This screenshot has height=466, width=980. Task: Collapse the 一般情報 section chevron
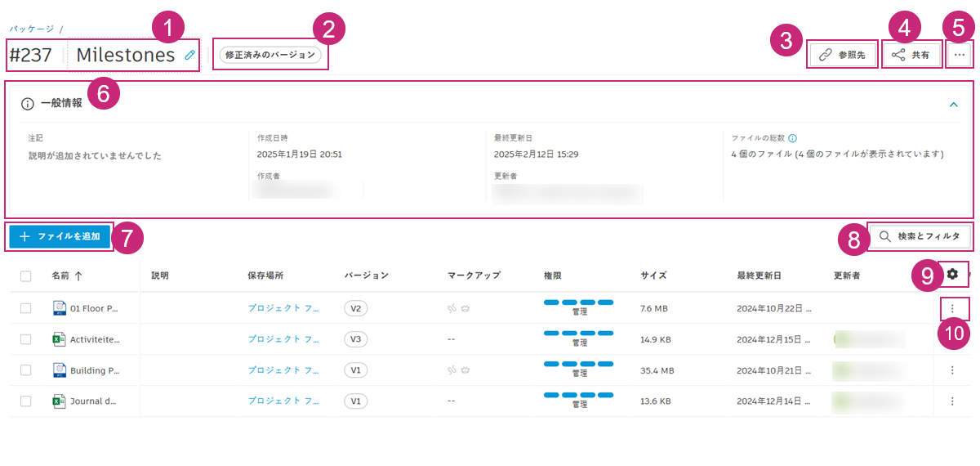point(953,104)
